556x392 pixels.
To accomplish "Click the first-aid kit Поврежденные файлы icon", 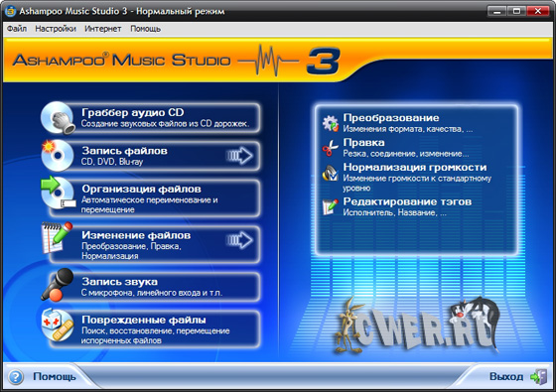I will (x=58, y=325).
